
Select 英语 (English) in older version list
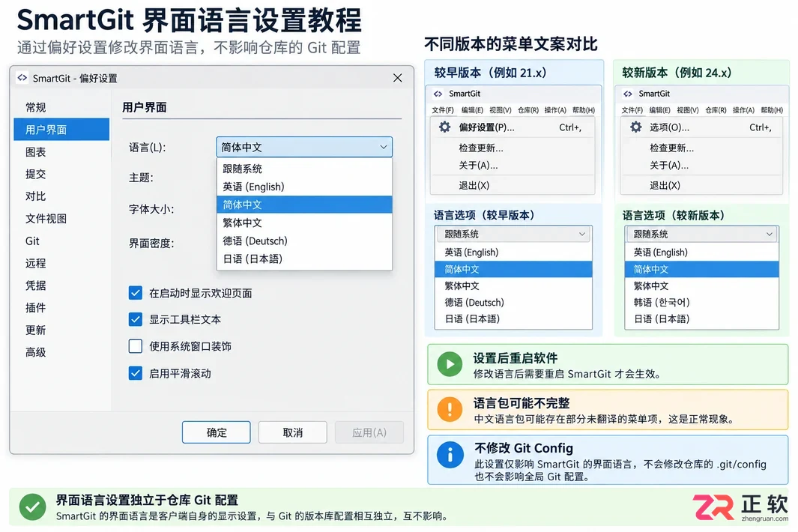pyautogui.click(x=513, y=252)
